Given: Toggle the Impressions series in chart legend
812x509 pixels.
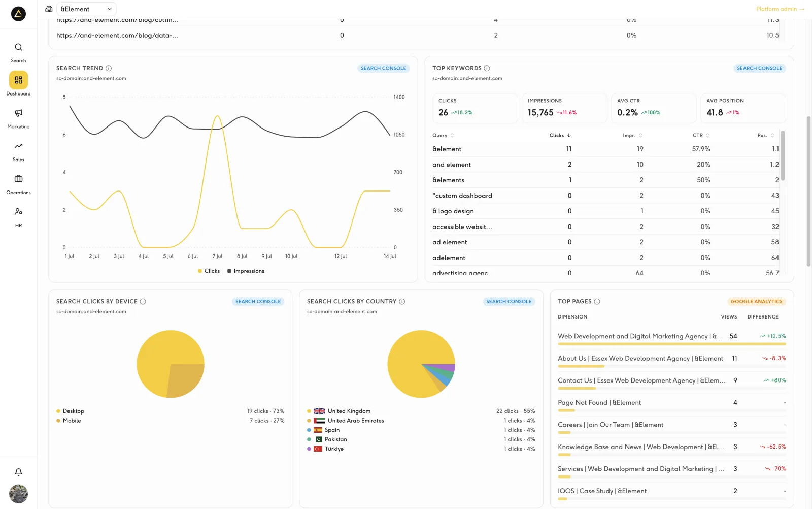Looking at the screenshot, I should tap(246, 271).
